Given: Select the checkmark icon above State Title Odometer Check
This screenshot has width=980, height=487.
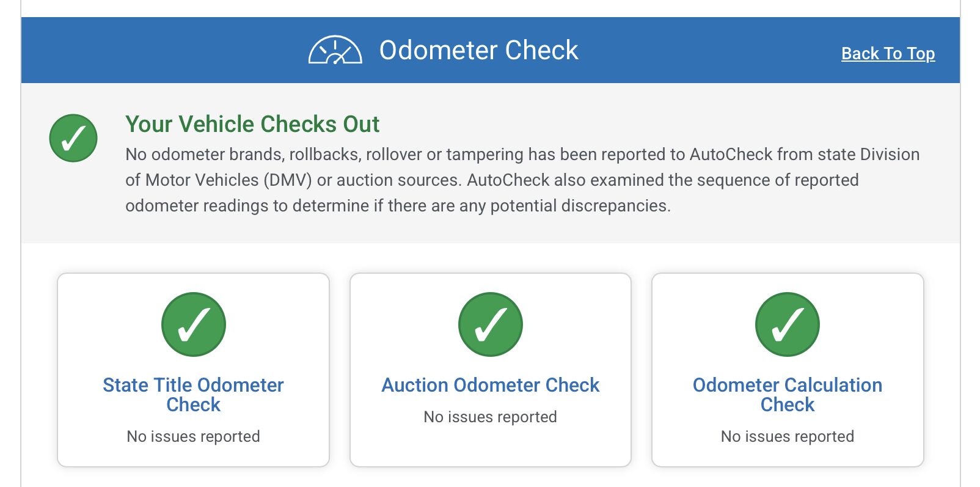Looking at the screenshot, I should pos(193,324).
